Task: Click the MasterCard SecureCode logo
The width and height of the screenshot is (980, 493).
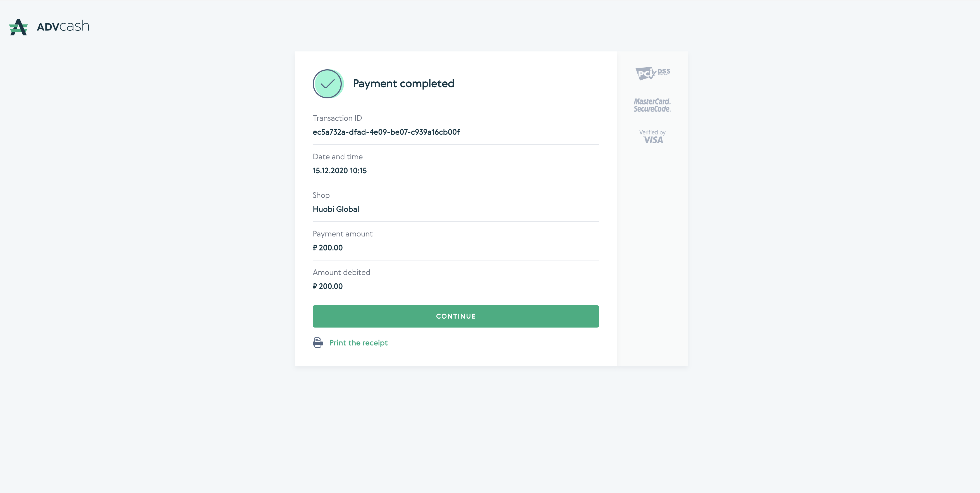Action: coord(652,105)
